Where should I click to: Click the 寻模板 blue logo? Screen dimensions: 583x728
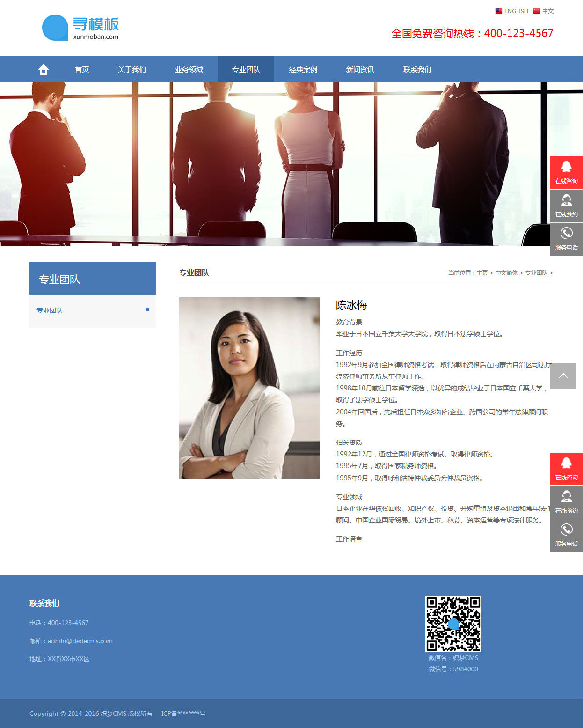(80, 28)
